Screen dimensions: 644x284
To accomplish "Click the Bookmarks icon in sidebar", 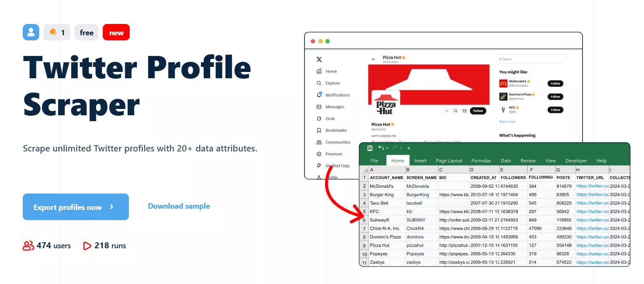I will pyautogui.click(x=319, y=130).
